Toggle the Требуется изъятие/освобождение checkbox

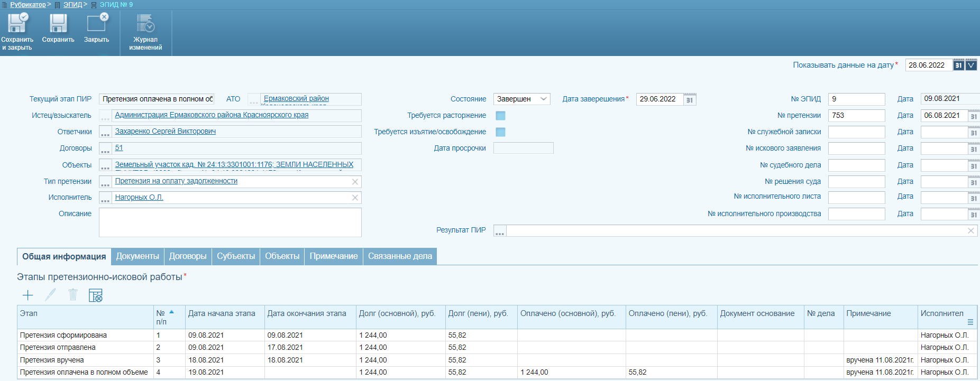pos(500,132)
